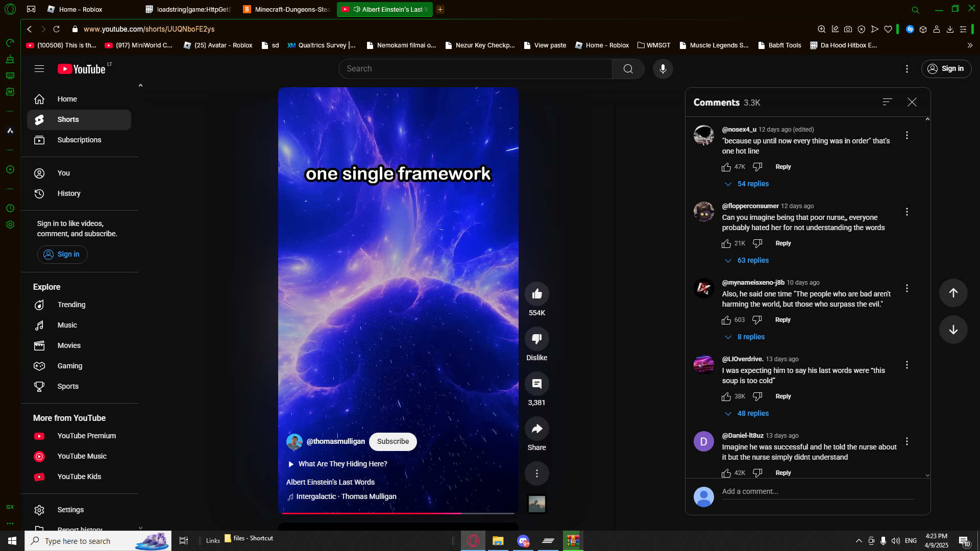Screen dimensions: 980x551
Task: Open Subscriptions from the sidebar
Action: tap(79, 140)
